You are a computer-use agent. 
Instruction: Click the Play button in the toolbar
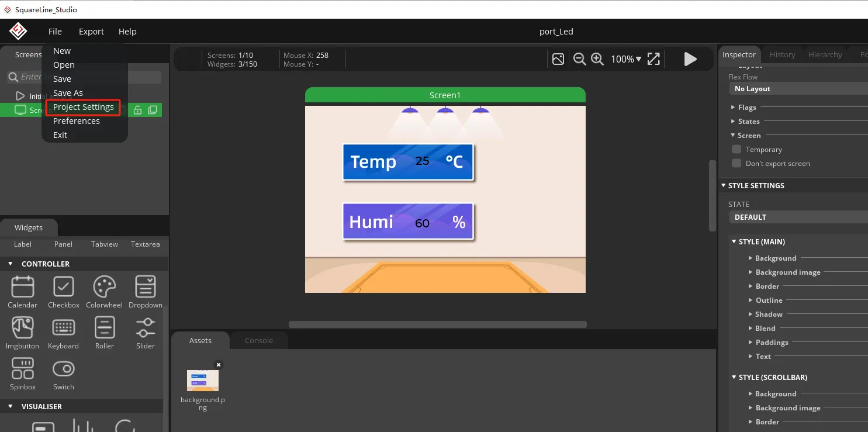690,59
